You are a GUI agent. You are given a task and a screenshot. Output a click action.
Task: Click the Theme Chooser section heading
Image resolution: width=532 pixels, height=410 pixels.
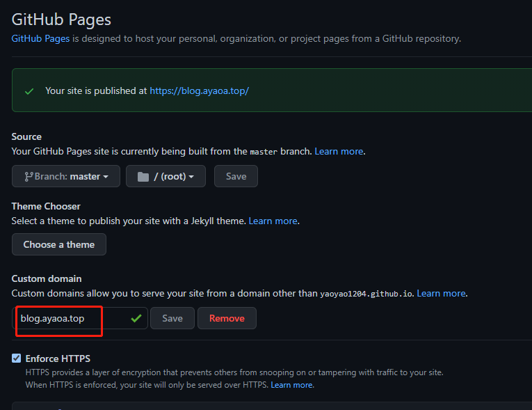pos(46,206)
